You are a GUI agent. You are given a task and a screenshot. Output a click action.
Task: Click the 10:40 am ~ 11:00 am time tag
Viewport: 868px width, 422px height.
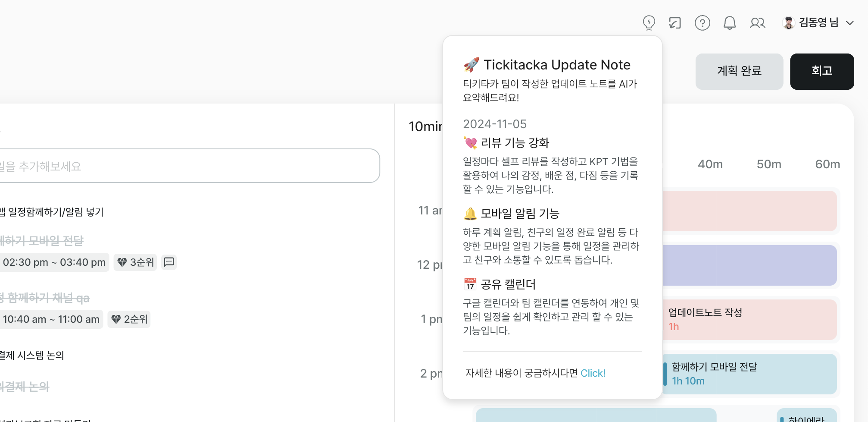click(51, 319)
